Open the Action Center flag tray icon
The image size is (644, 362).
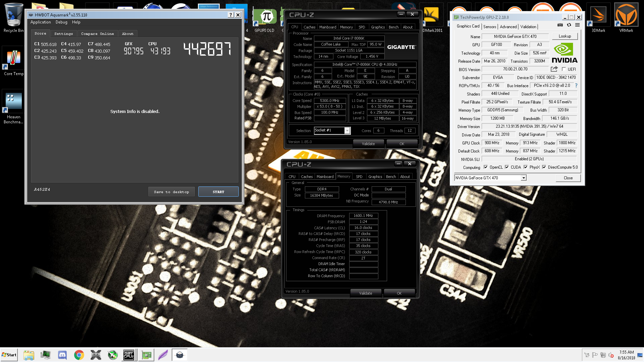[595, 355]
